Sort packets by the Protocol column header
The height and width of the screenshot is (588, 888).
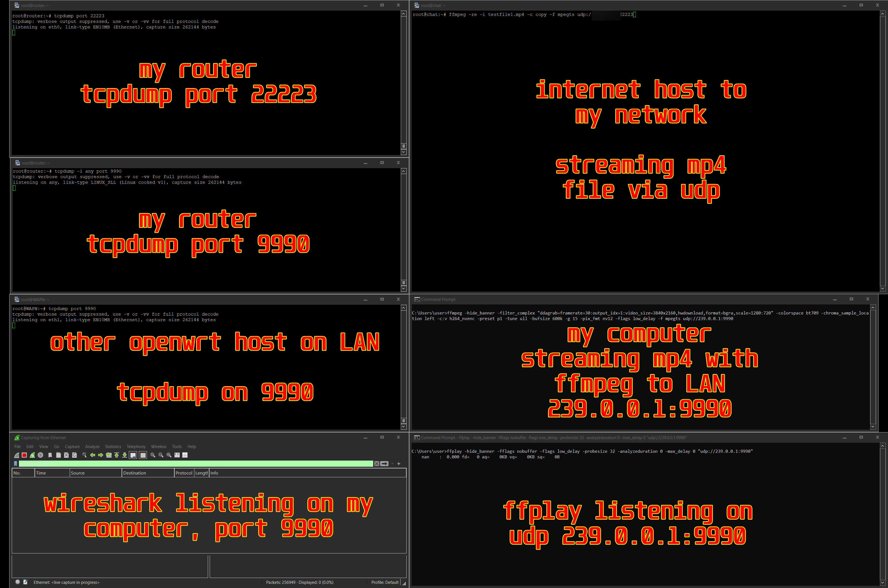[184, 473]
